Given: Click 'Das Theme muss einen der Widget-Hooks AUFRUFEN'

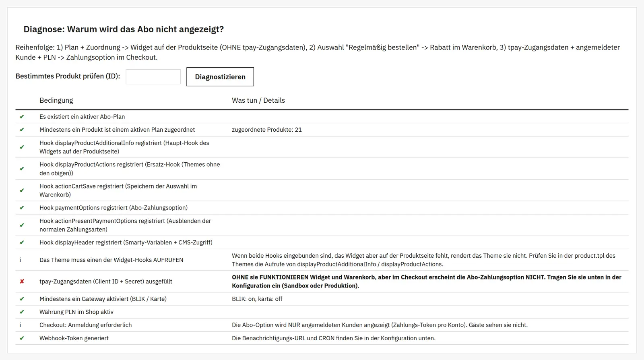Looking at the screenshot, I should pyautogui.click(x=111, y=260).
